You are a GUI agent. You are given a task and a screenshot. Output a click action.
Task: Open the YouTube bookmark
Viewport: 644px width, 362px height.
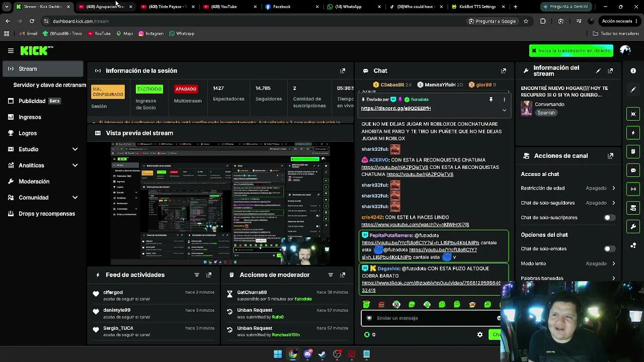[x=99, y=34]
